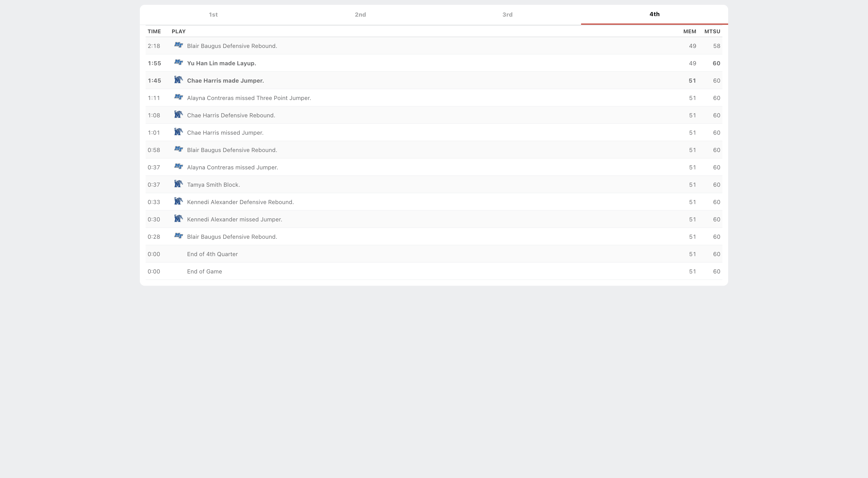Click the MEM score column header
This screenshot has height=478, width=868.
tap(689, 32)
